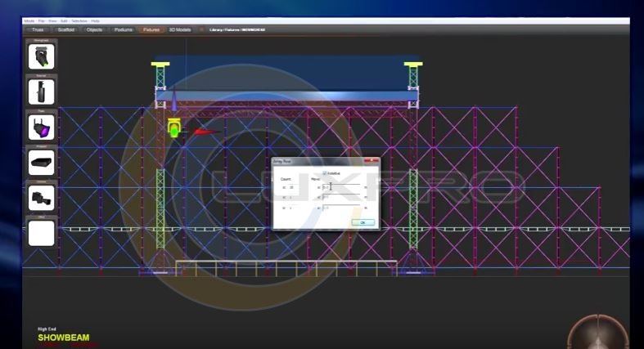644x349 pixels.
Task: Toggle the Relative checkbox in dialog
Action: tap(325, 173)
